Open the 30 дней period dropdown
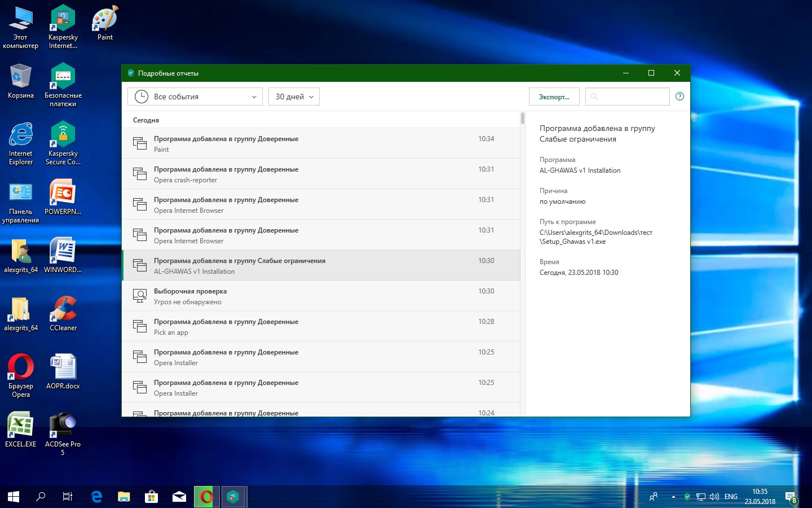This screenshot has width=812, height=508. (x=294, y=97)
